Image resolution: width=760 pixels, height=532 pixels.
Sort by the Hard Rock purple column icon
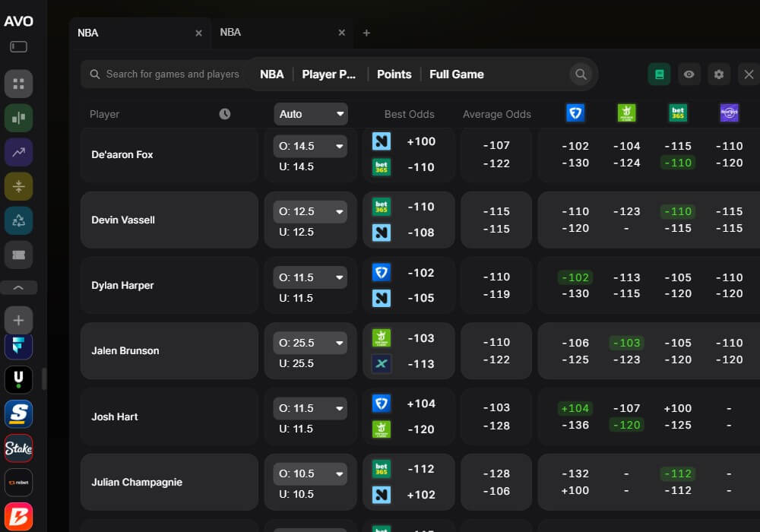coord(729,113)
